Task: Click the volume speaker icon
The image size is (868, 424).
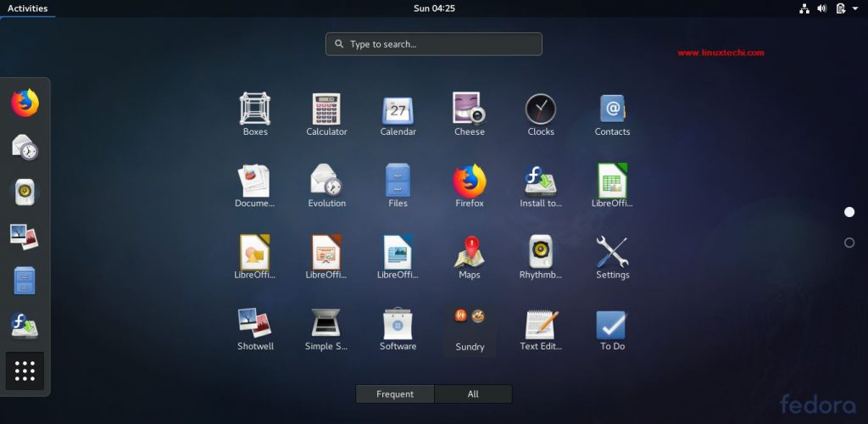Action: pyautogui.click(x=822, y=8)
